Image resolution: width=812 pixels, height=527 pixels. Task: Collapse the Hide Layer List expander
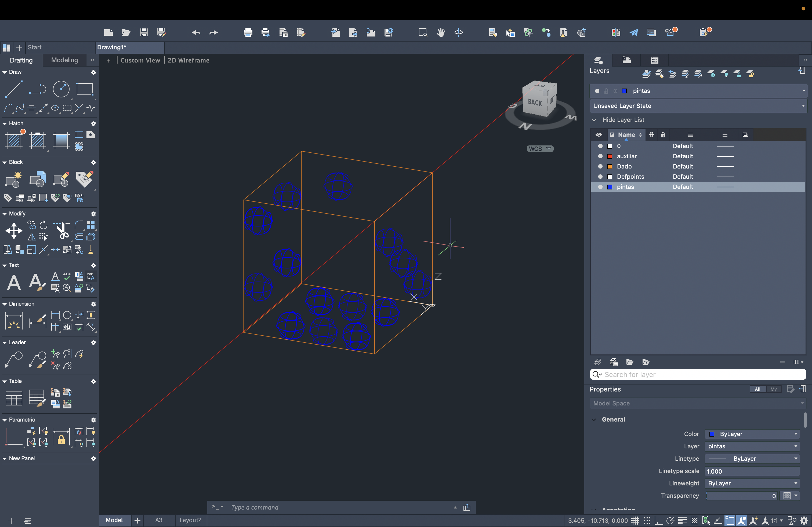click(594, 120)
